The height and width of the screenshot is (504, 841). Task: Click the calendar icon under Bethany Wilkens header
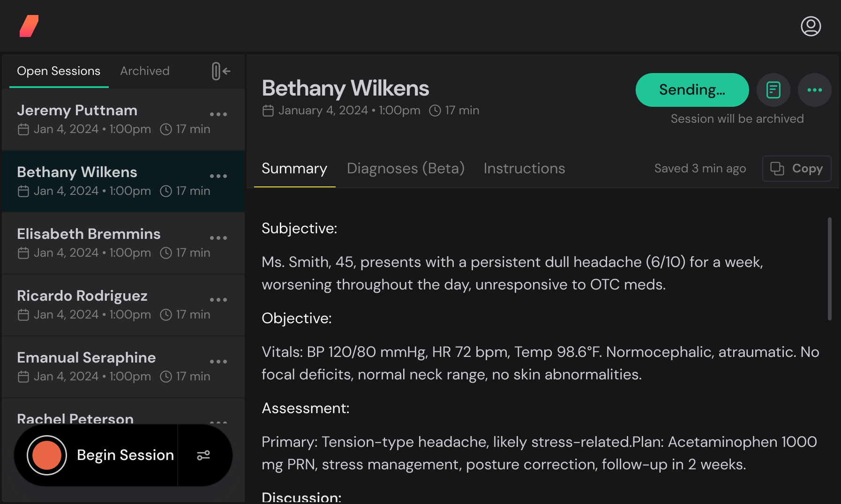pos(268,110)
